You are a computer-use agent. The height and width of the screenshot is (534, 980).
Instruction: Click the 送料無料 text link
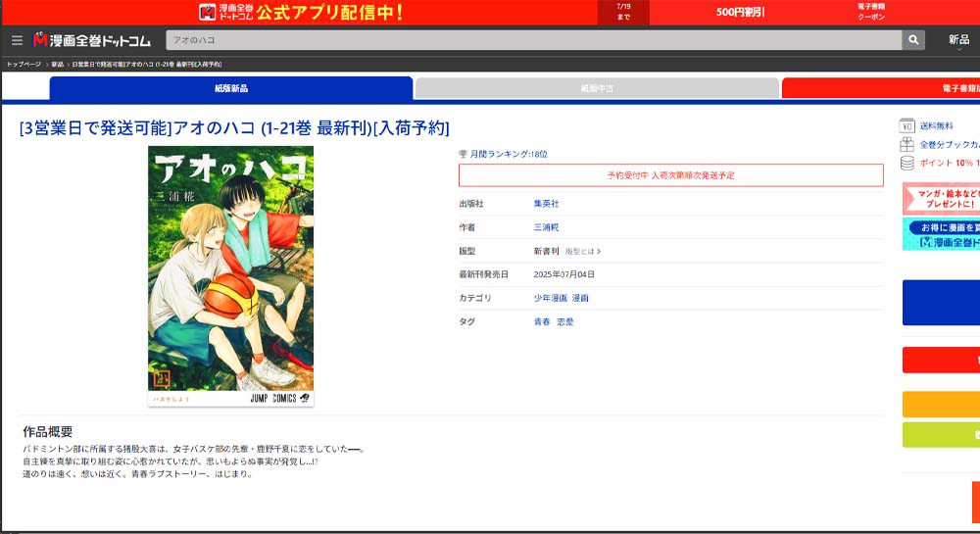[936, 126]
